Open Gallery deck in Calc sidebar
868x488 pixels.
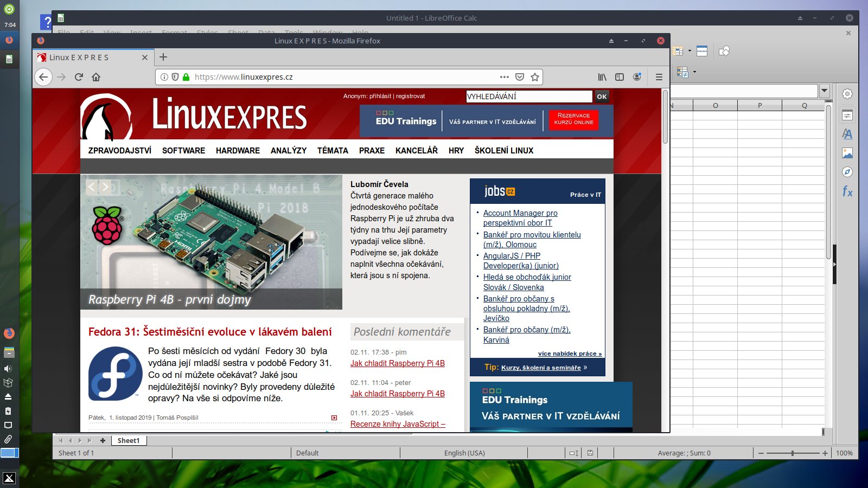click(x=847, y=153)
